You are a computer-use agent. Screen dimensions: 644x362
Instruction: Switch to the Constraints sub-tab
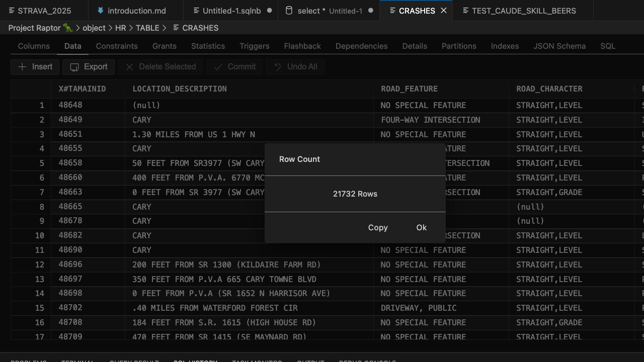pyautogui.click(x=117, y=46)
